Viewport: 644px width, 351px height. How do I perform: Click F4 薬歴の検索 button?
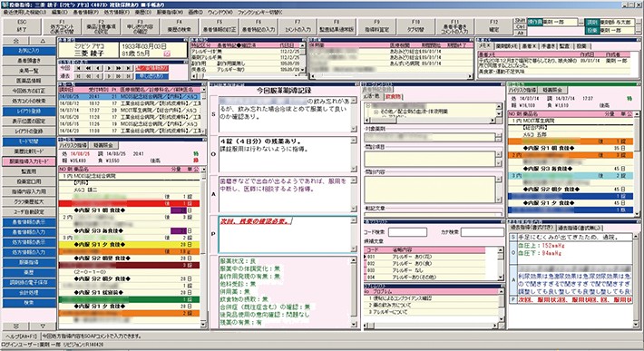179,26
